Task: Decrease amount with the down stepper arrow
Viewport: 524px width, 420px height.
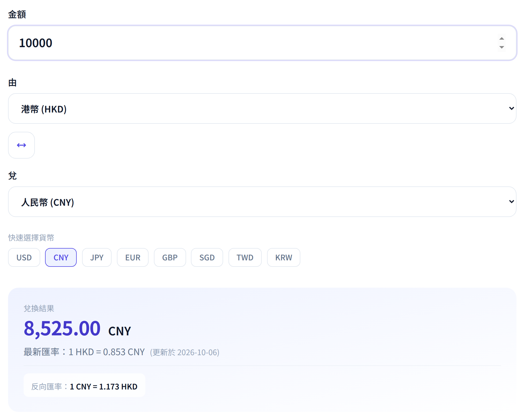Action: (x=502, y=47)
